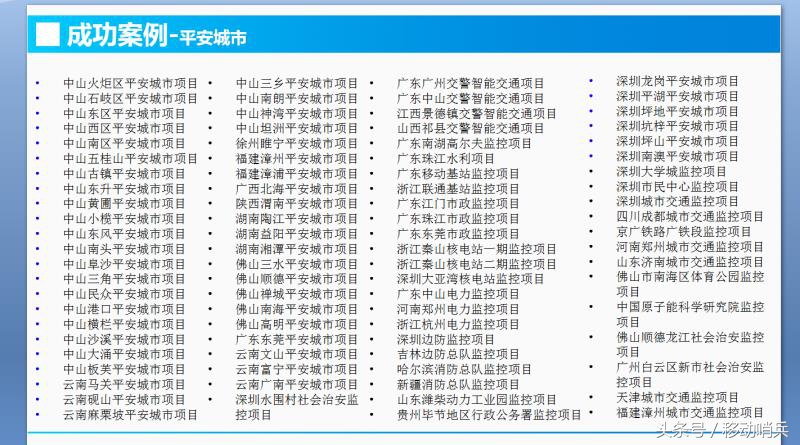This screenshot has height=445, width=800.
Task: Select 浙江秦山核电站一期监控项目
Action: (477, 249)
